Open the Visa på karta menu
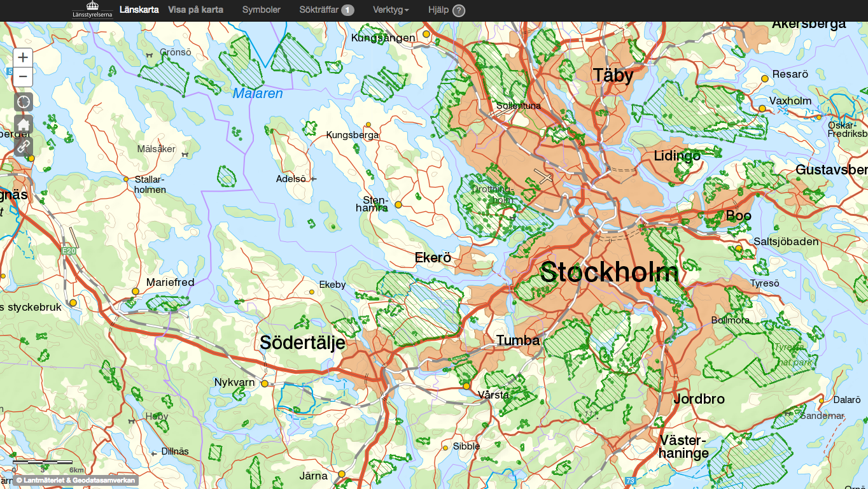Screen dimensions: 868x489 [x=195, y=10]
